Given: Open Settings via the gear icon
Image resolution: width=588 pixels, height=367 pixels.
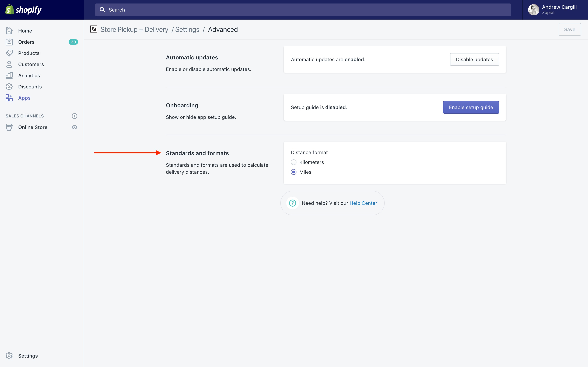Looking at the screenshot, I should click(9, 356).
